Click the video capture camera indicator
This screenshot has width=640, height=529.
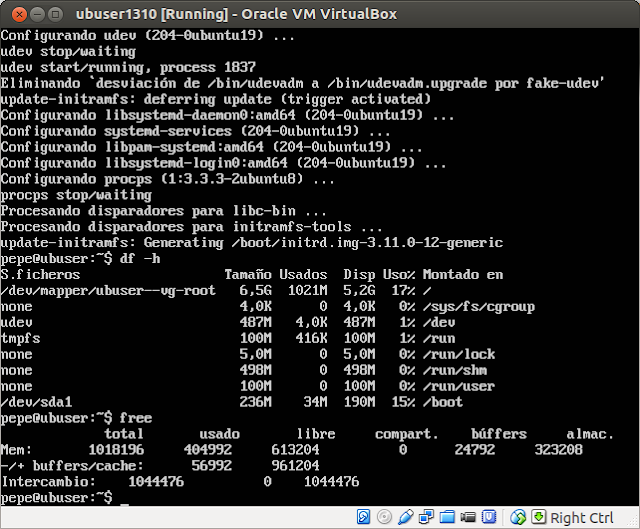pyautogui.click(x=468, y=517)
